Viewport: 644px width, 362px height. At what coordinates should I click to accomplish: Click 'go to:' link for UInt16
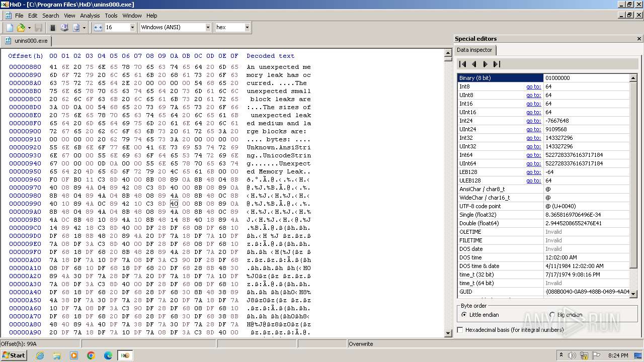(x=533, y=112)
